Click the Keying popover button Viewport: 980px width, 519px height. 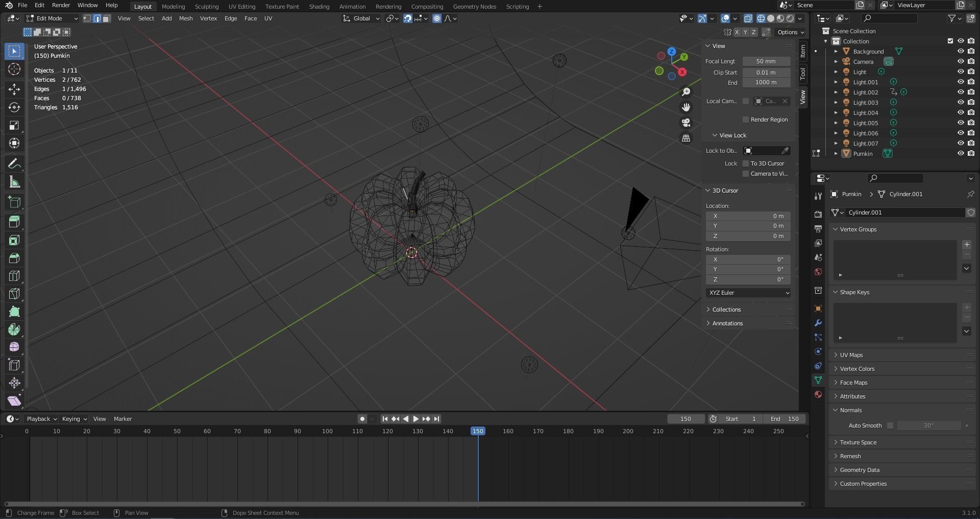(75, 419)
